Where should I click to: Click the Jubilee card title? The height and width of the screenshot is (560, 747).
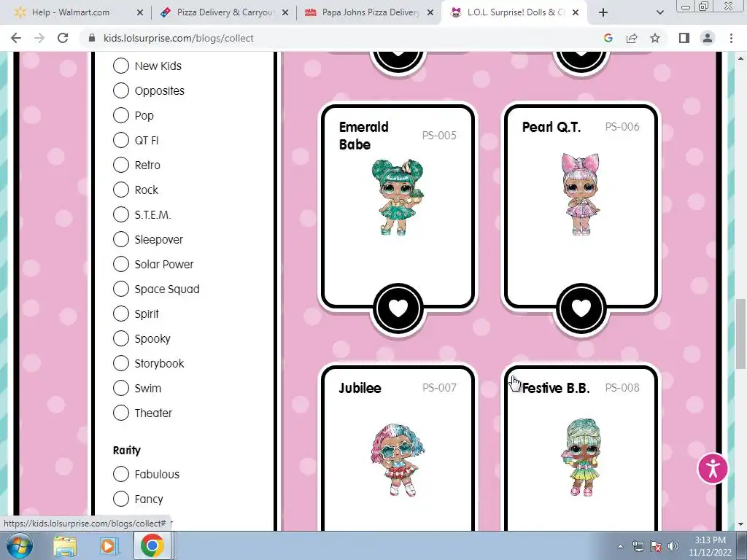pyautogui.click(x=360, y=388)
